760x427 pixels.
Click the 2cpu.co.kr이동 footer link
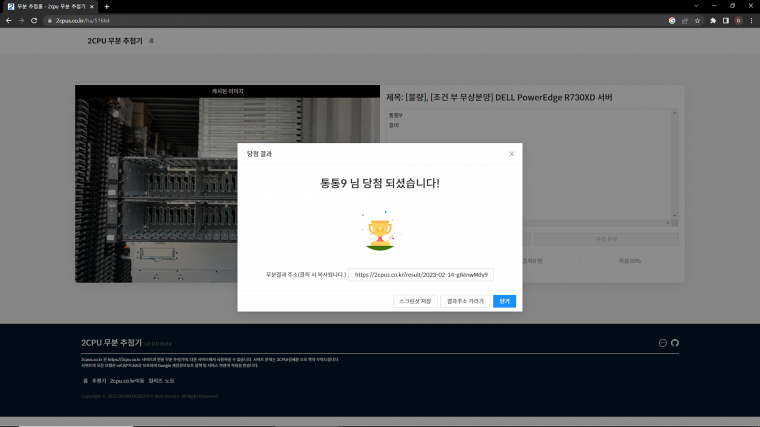[x=127, y=381]
